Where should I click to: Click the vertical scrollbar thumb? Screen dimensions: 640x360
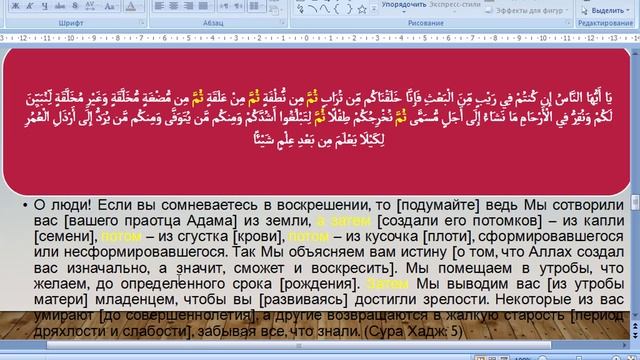[636, 202]
